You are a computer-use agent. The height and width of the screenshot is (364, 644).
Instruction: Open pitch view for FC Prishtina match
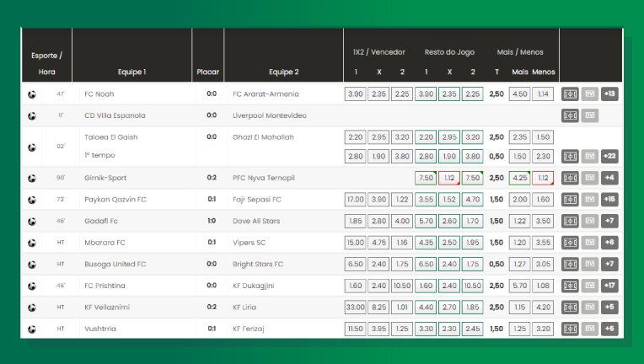[x=570, y=286]
